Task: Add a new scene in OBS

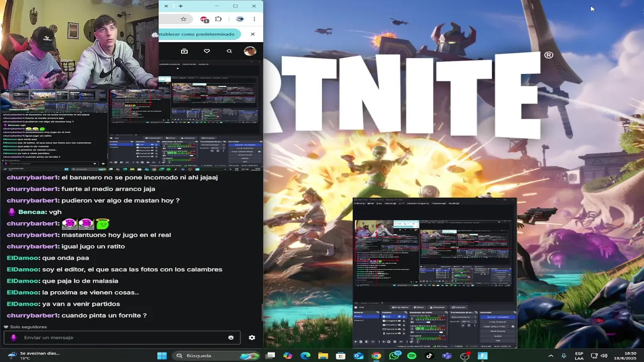Action: click(356, 342)
